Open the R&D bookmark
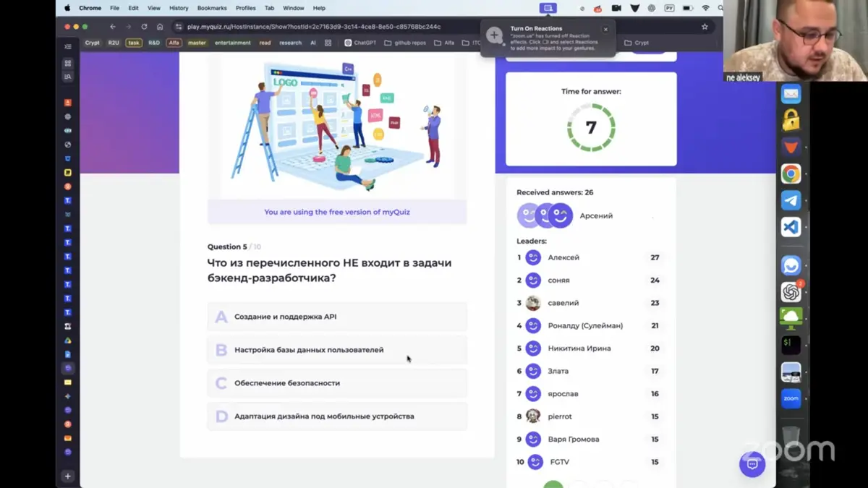This screenshot has height=488, width=868. point(154,43)
